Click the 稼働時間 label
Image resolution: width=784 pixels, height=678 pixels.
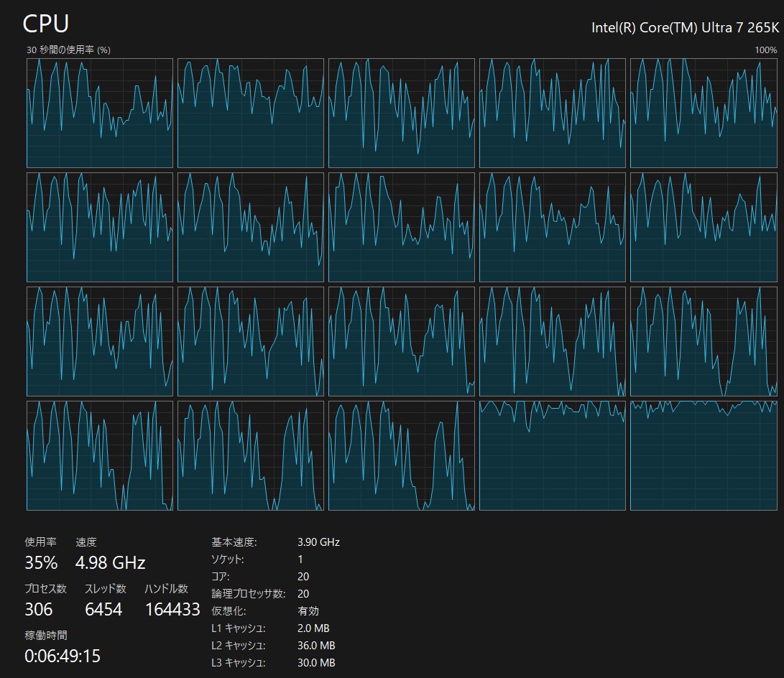[x=46, y=635]
